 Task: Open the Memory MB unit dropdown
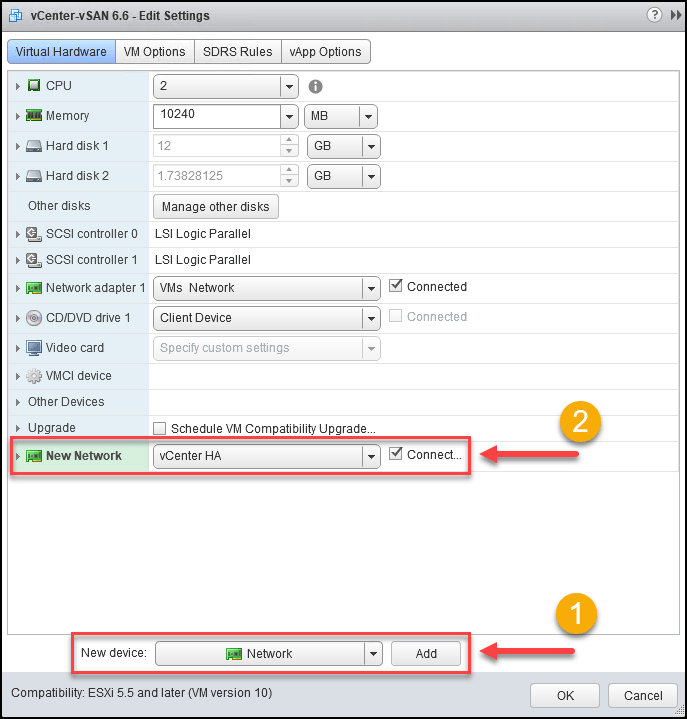tap(368, 116)
